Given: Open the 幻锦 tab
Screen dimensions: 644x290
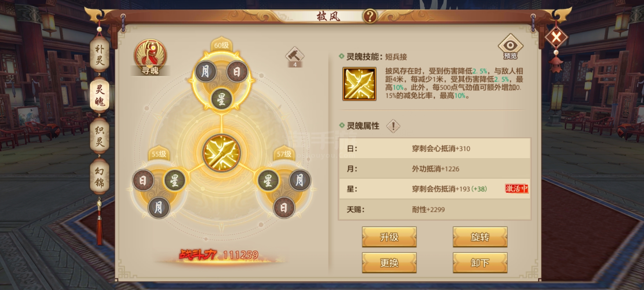Looking at the screenshot, I should click(x=100, y=177).
